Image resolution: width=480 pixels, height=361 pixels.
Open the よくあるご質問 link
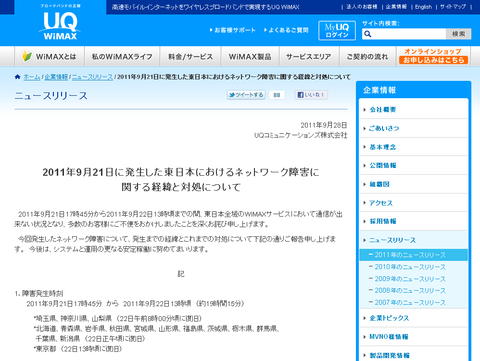point(286,30)
